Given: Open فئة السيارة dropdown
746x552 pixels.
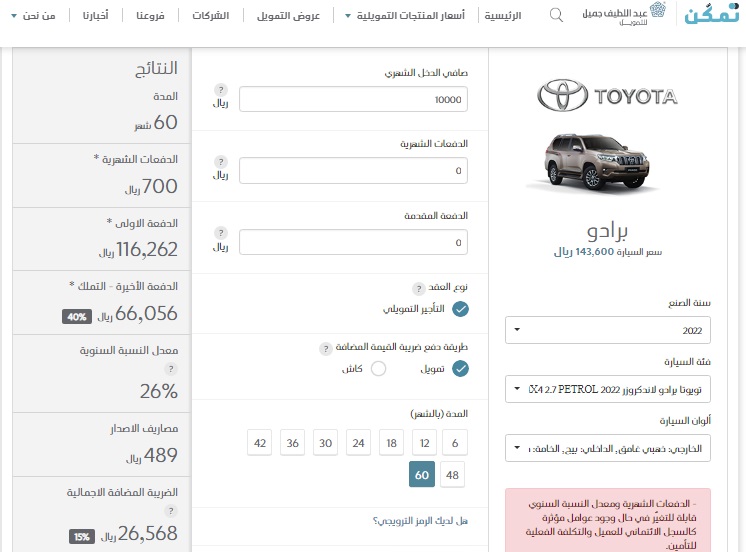Looking at the screenshot, I should coord(608,389).
